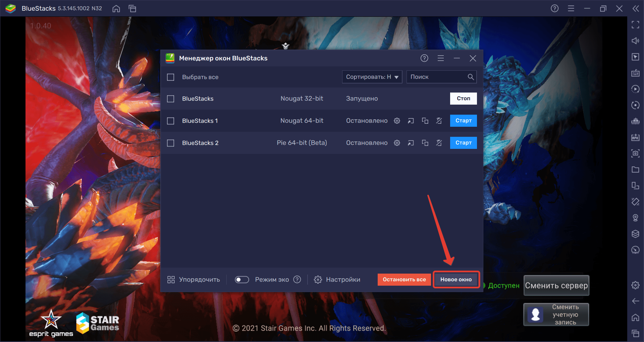
Task: Open media folder icon in sidebar
Action: click(x=635, y=169)
